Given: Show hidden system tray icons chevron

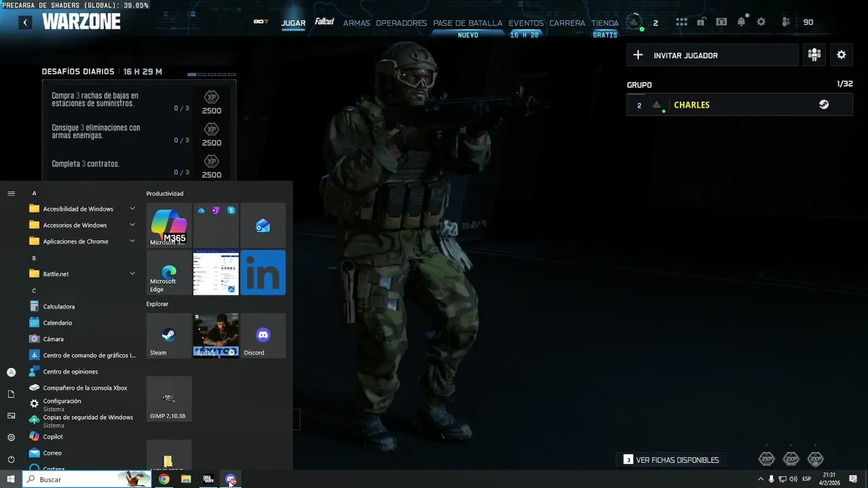Looking at the screenshot, I should (760, 479).
